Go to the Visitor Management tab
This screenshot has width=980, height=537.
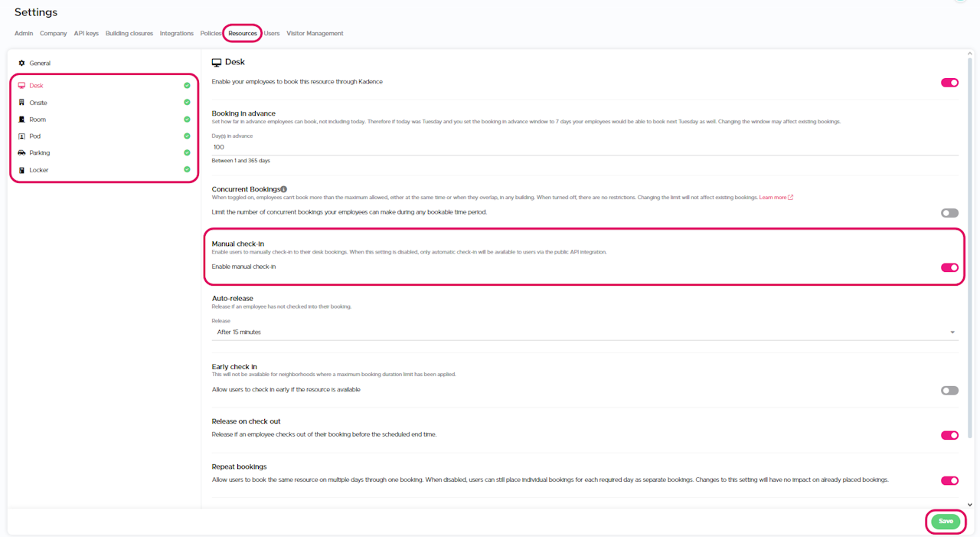tap(315, 34)
